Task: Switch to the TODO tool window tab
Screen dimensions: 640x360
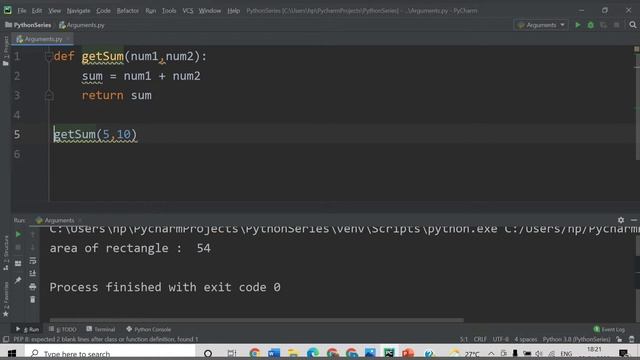Action: tap(63, 329)
